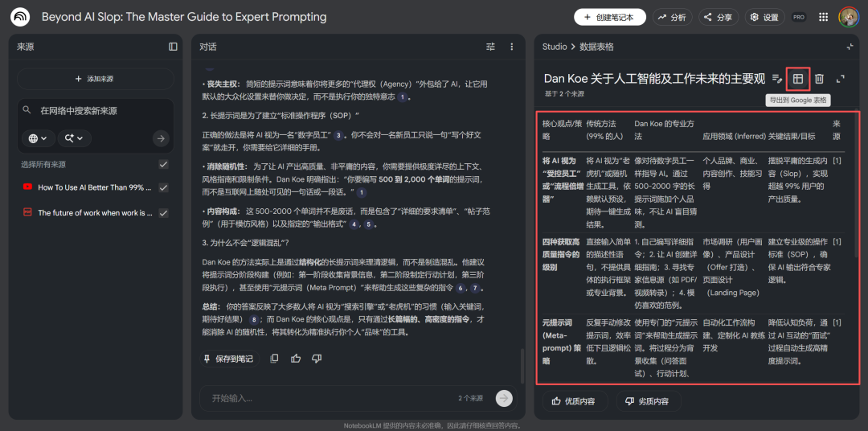Open the research mode dropdown
Screen dimensions: 868x431
[x=74, y=138]
